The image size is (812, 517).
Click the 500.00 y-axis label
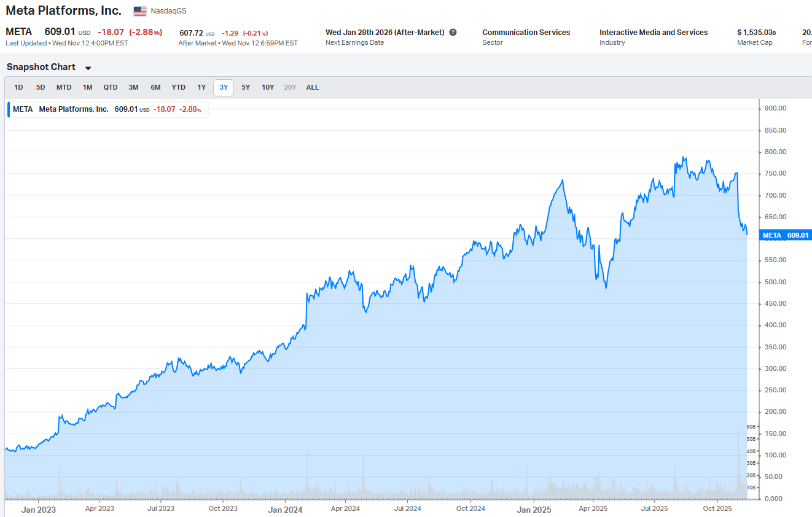[x=775, y=282]
